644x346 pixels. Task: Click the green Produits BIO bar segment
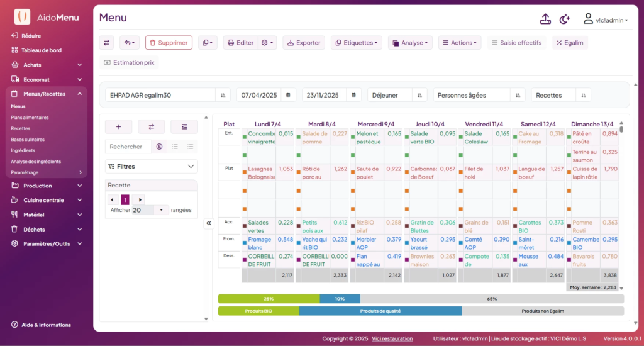(258, 311)
